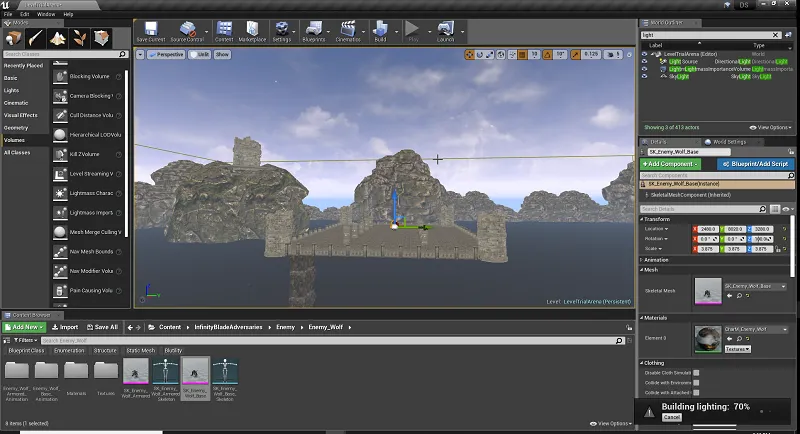
Task: Open the Settings toolbar icon
Action: (x=282, y=32)
